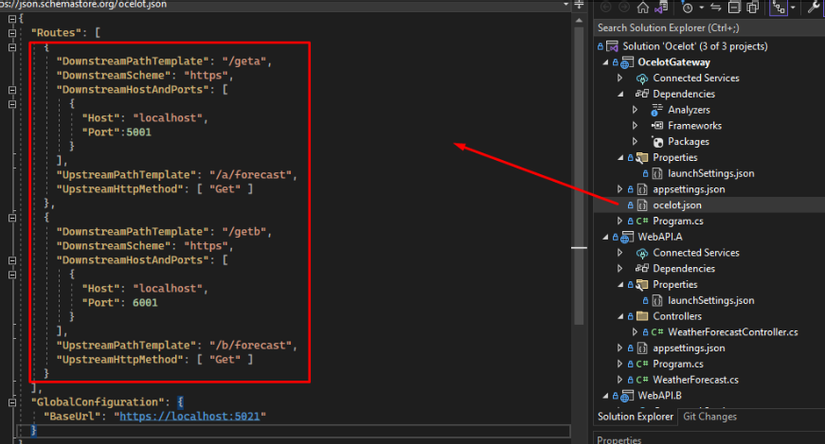Click the Forward navigation arrow in Solution Explorer
This screenshot has height=444, width=825.
point(623,7)
